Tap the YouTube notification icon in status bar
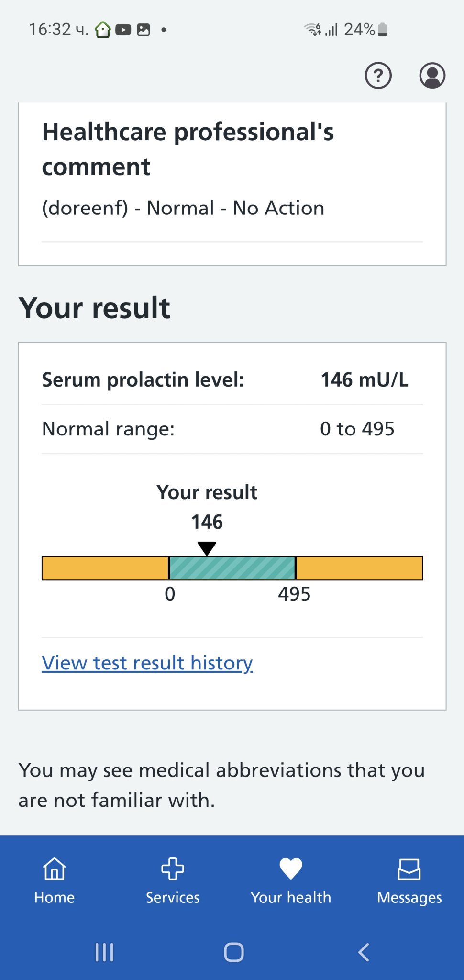 [123, 30]
